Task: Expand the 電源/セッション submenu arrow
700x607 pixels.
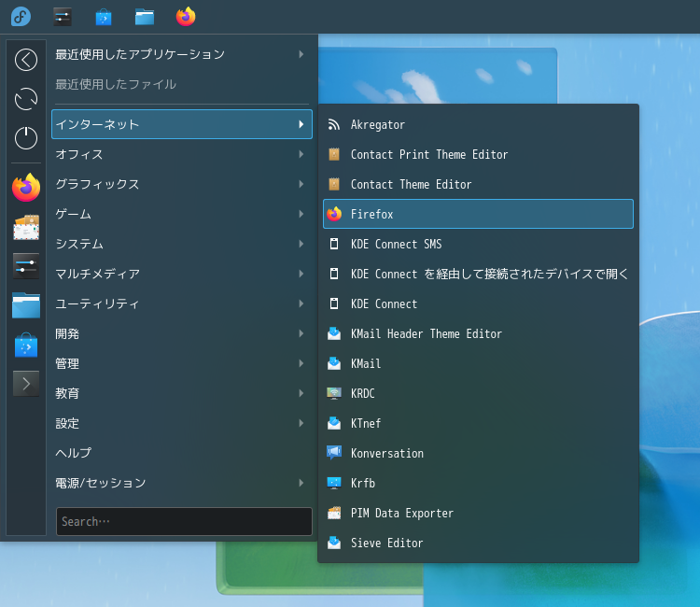Action: [301, 483]
